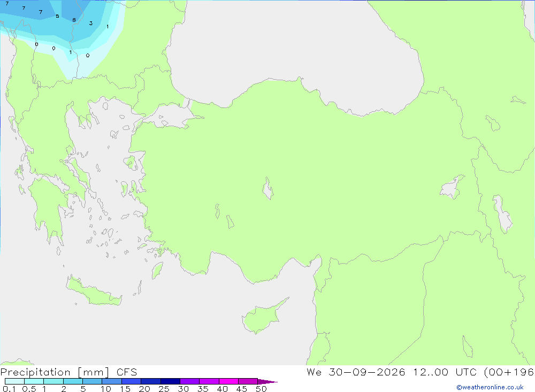
Task: Click the precipitation value 3 on the map
Action: [91, 23]
